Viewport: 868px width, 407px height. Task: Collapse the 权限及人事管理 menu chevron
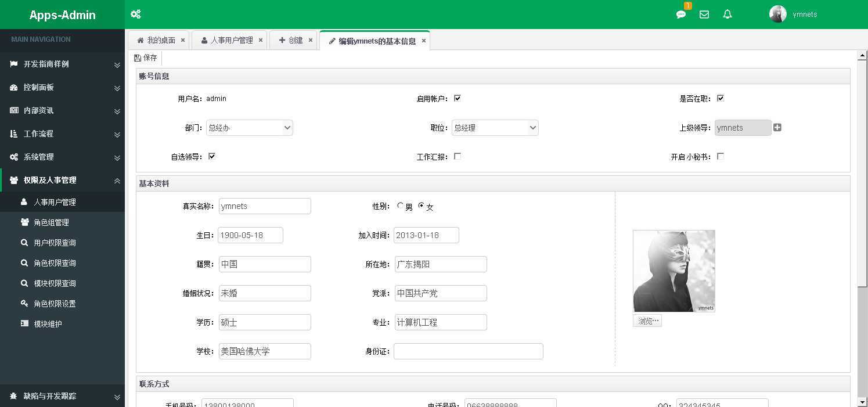117,181
